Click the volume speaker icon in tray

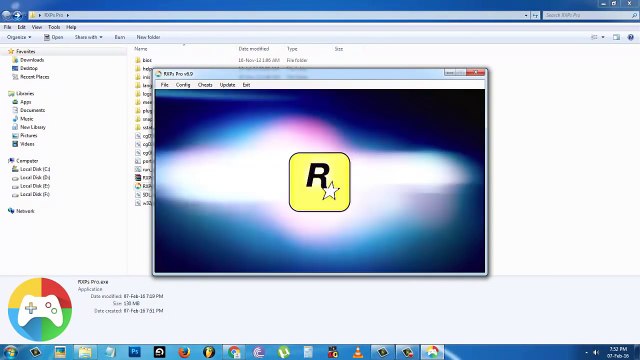tap(596, 352)
